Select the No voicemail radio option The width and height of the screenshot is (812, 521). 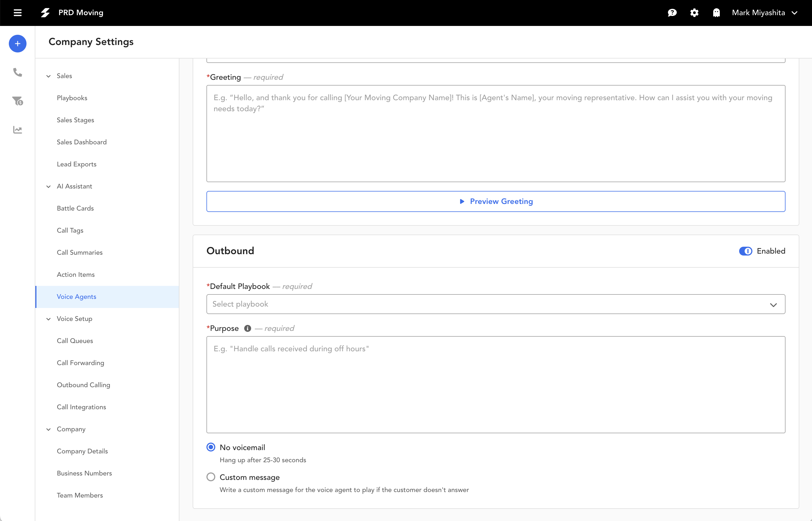point(211,447)
